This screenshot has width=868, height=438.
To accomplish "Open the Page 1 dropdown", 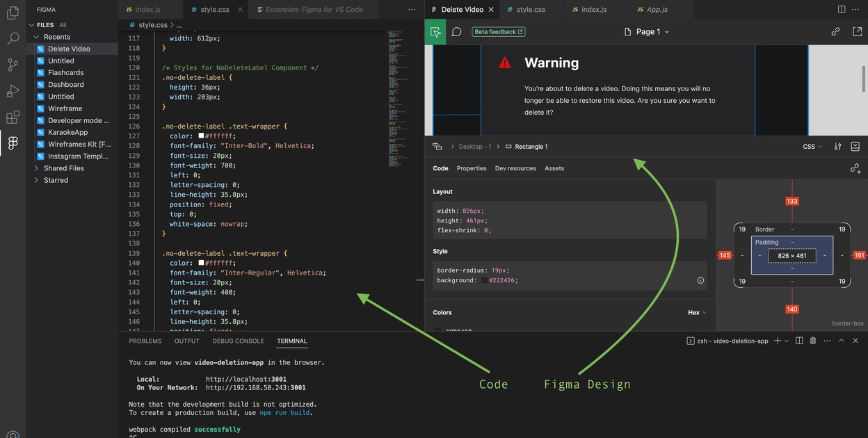I will 650,31.
